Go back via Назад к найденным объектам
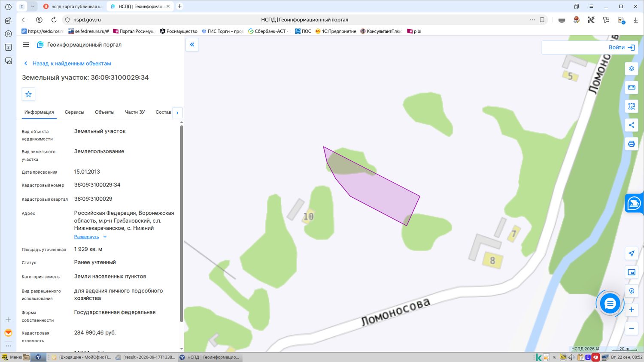 [x=68, y=63]
